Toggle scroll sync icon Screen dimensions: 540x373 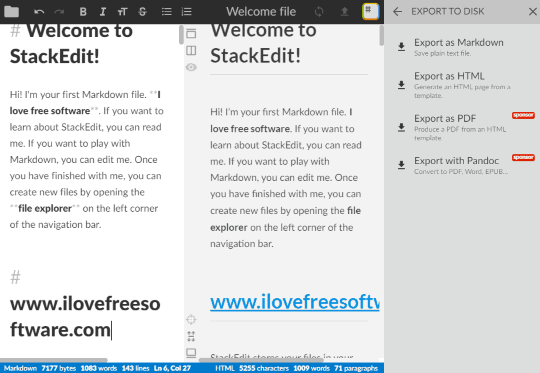tap(191, 336)
